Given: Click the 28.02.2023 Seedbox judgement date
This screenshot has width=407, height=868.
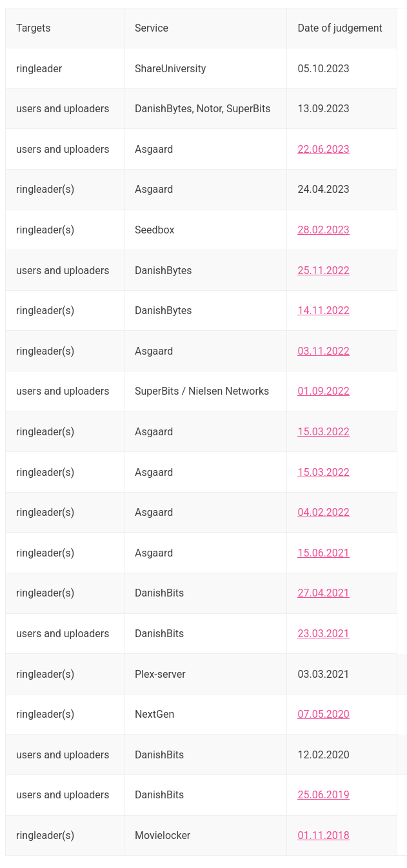Looking at the screenshot, I should (323, 230).
